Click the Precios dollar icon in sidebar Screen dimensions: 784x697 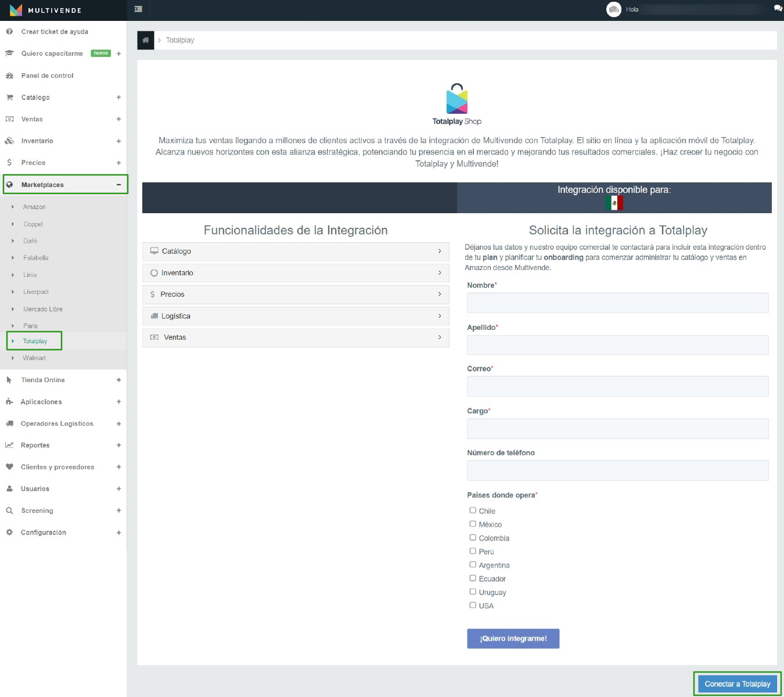tap(9, 163)
